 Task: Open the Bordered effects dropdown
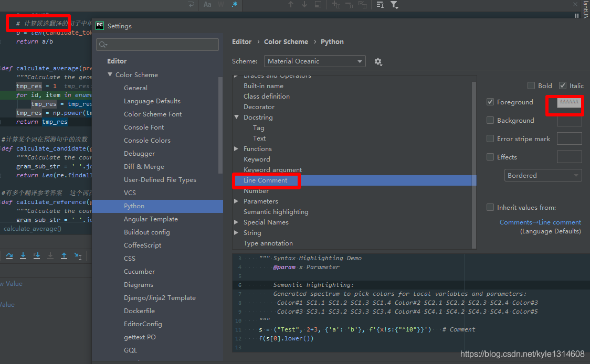click(x=543, y=175)
